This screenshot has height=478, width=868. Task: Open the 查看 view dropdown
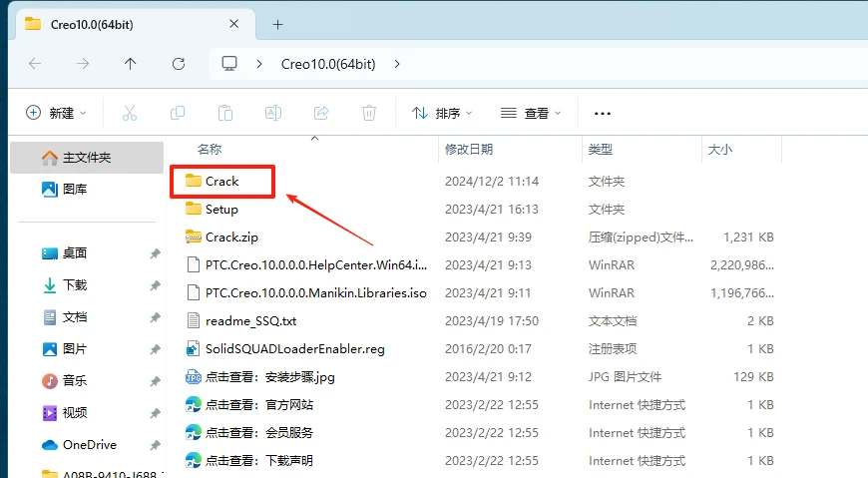[531, 113]
